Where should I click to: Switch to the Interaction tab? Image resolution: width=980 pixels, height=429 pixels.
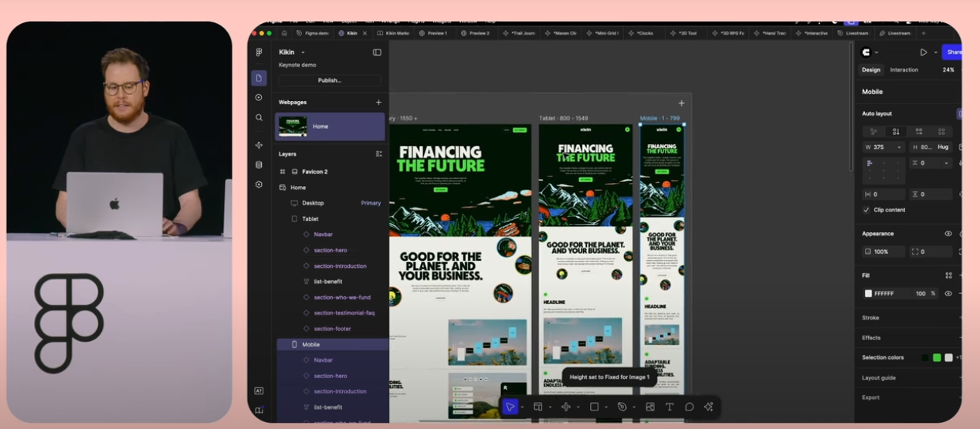point(904,69)
